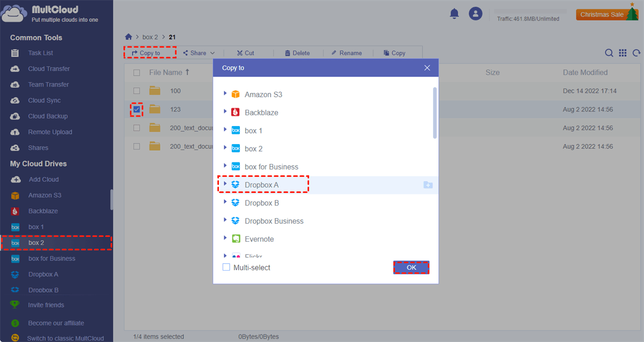The image size is (644, 342).
Task: Click Cut in the toolbar
Action: click(x=245, y=53)
